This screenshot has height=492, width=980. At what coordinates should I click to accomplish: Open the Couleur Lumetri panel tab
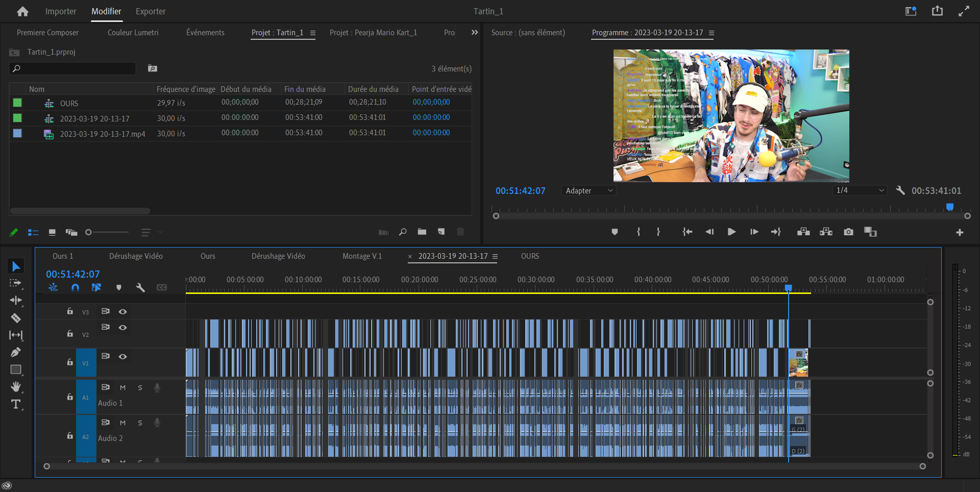click(133, 32)
